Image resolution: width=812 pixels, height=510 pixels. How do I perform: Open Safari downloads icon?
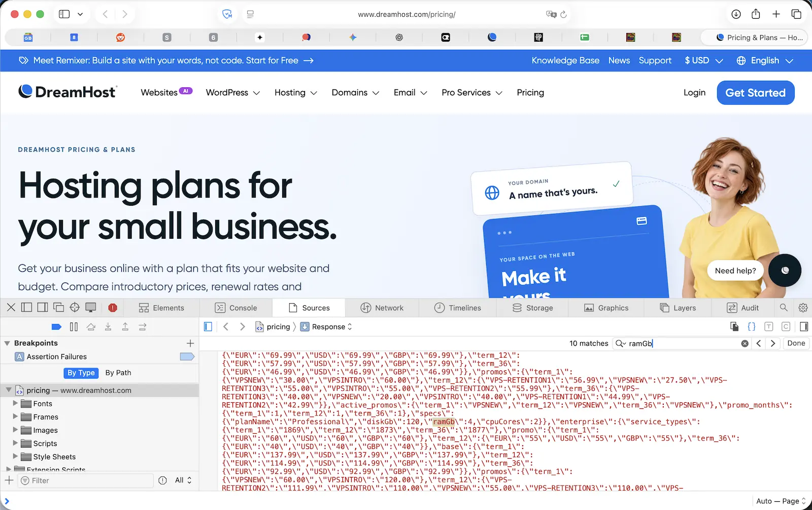736,14
